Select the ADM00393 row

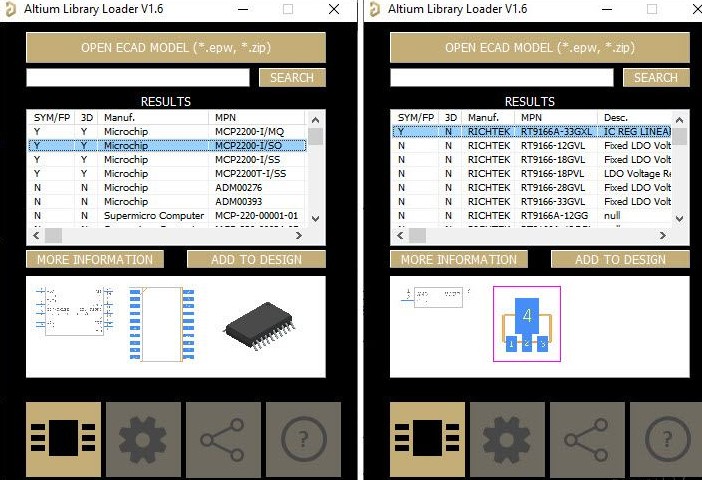pos(167,201)
